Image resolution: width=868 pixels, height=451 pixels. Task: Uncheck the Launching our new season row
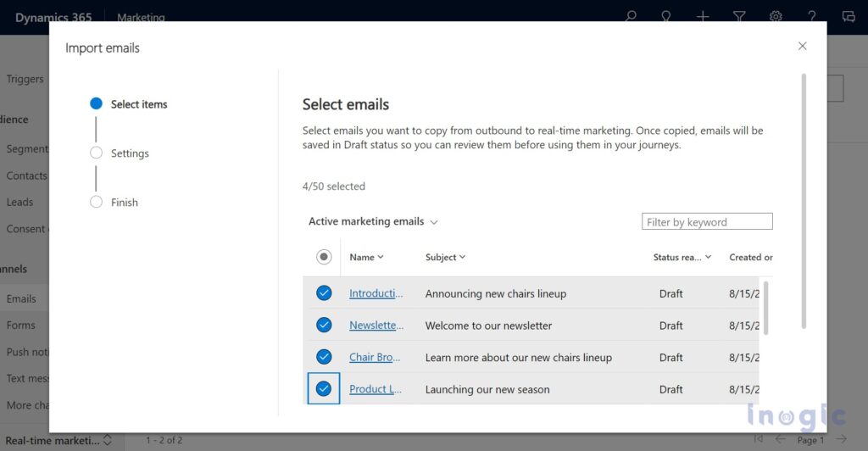pos(324,388)
